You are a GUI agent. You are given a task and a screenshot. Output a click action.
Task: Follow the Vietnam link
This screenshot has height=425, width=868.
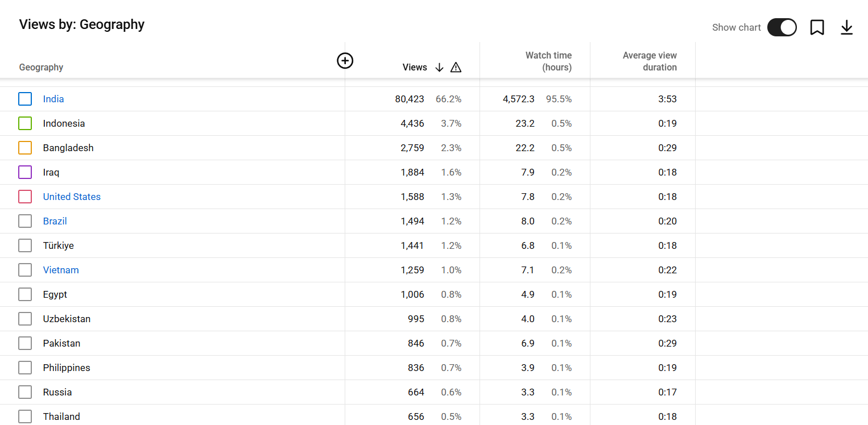tap(61, 270)
